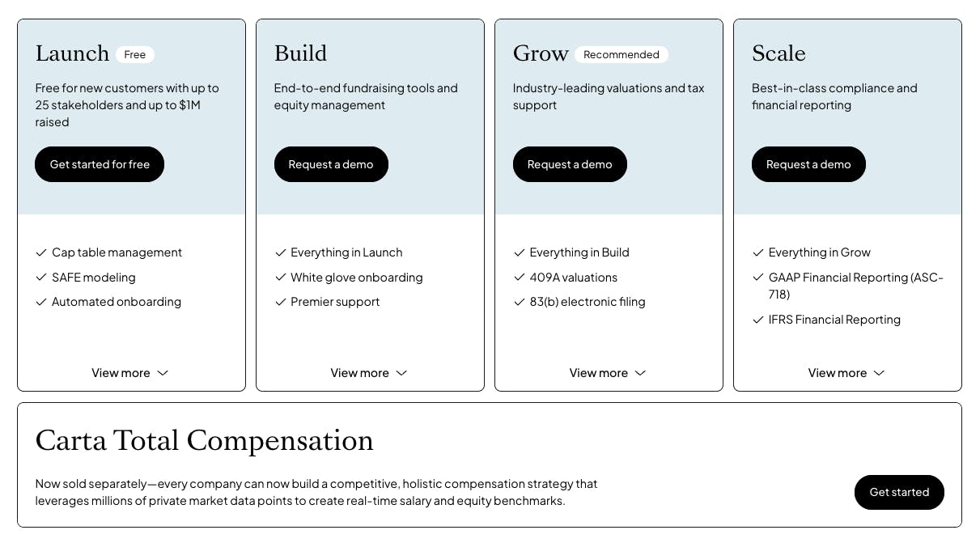Click the checkmark next to Premier support
Screen dimensions: 980x547
[280, 302]
